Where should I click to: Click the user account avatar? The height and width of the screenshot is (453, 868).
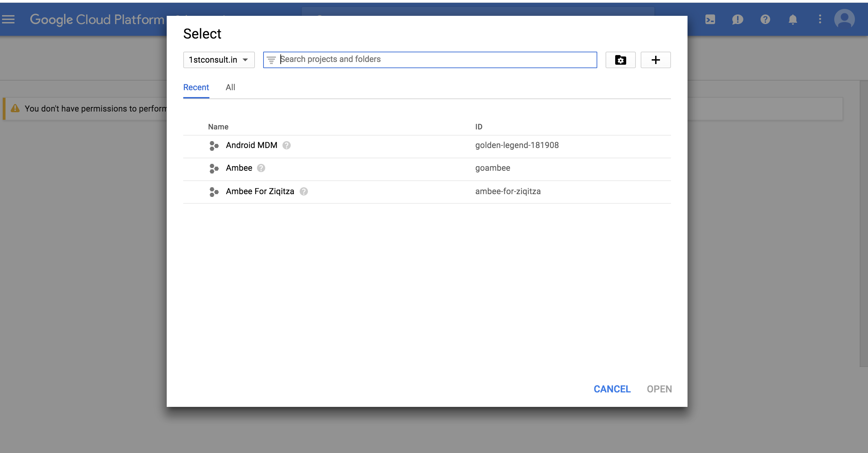click(844, 19)
